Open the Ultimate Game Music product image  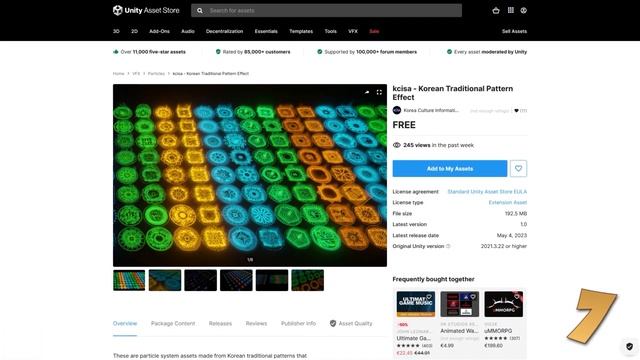click(x=416, y=304)
